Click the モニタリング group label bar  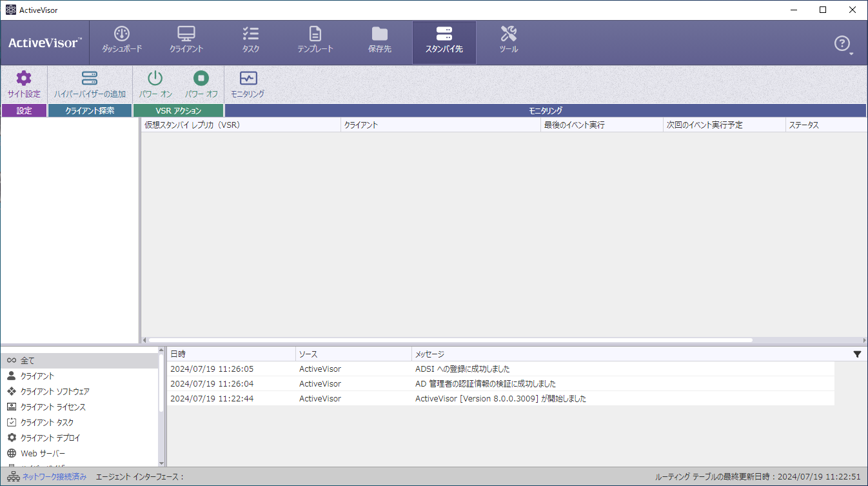(x=546, y=110)
